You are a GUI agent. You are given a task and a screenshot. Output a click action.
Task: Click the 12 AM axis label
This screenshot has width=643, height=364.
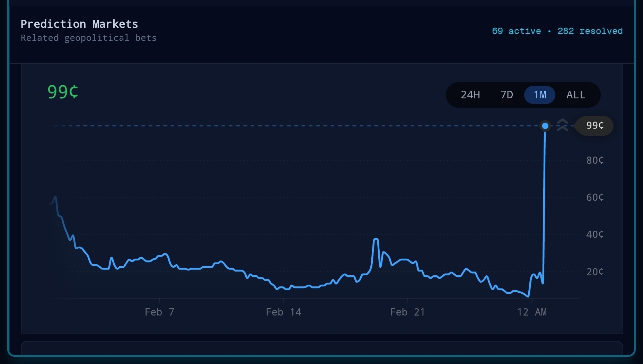coord(532,312)
